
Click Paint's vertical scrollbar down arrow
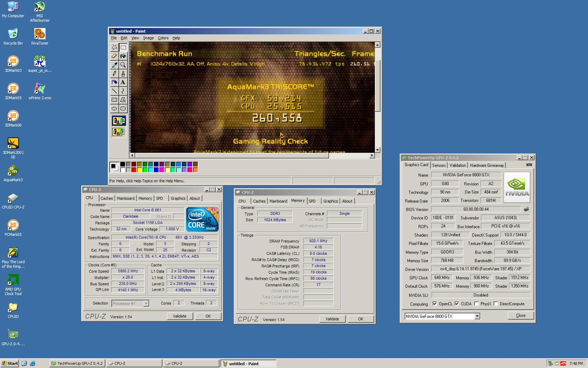(377, 150)
